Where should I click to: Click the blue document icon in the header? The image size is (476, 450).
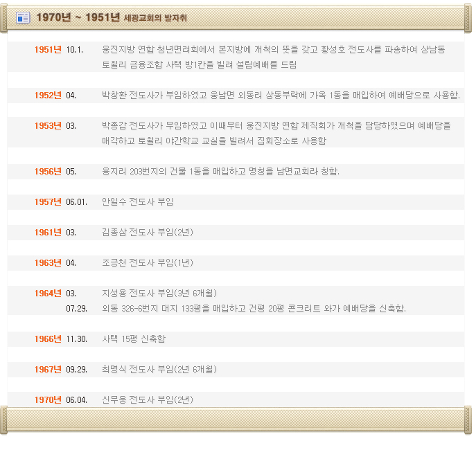pyautogui.click(x=23, y=18)
